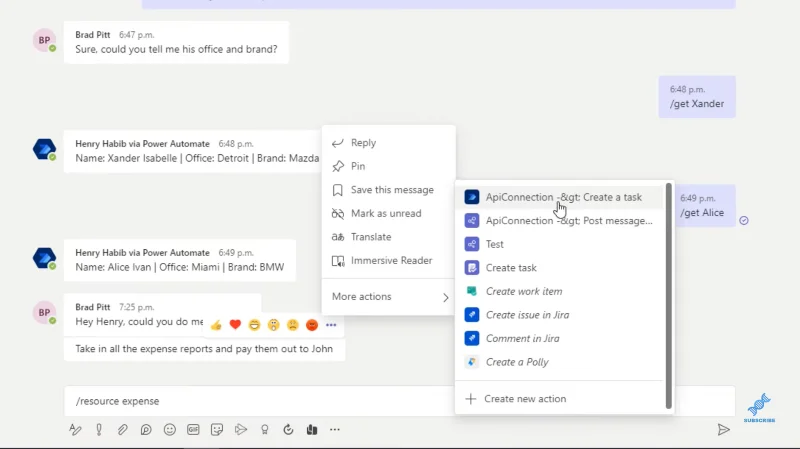The image size is (800, 449).
Task: Click 'Henry Habib via Power Automate' at 6:49 p.m.
Action: [142, 253]
